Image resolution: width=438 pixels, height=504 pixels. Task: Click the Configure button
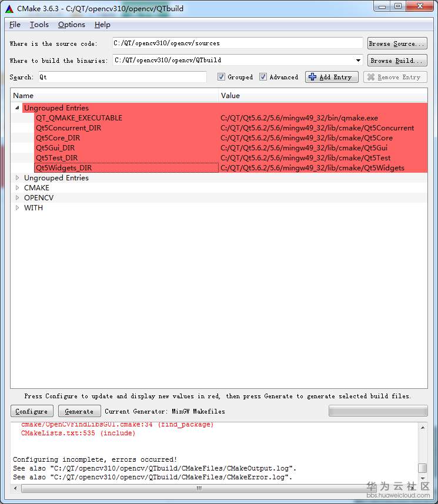tap(31, 411)
